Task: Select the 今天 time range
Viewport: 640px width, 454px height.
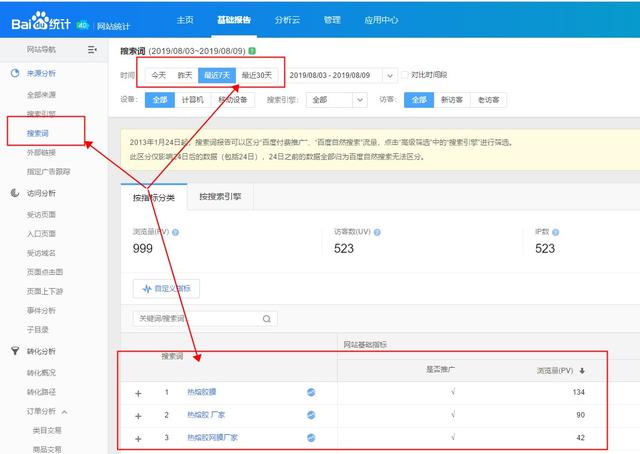Action: (159, 76)
